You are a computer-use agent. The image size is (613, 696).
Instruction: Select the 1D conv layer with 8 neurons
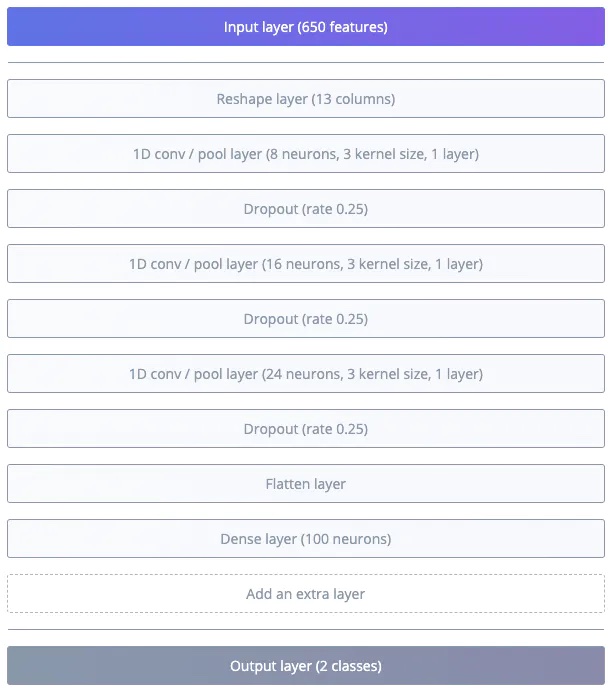click(306, 154)
